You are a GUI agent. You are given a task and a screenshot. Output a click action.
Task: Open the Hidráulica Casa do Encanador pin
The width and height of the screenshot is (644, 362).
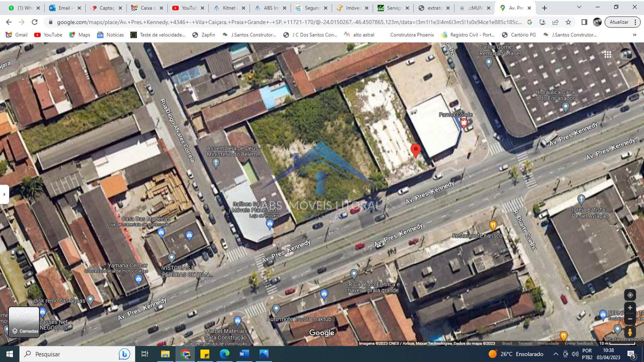(x=566, y=107)
